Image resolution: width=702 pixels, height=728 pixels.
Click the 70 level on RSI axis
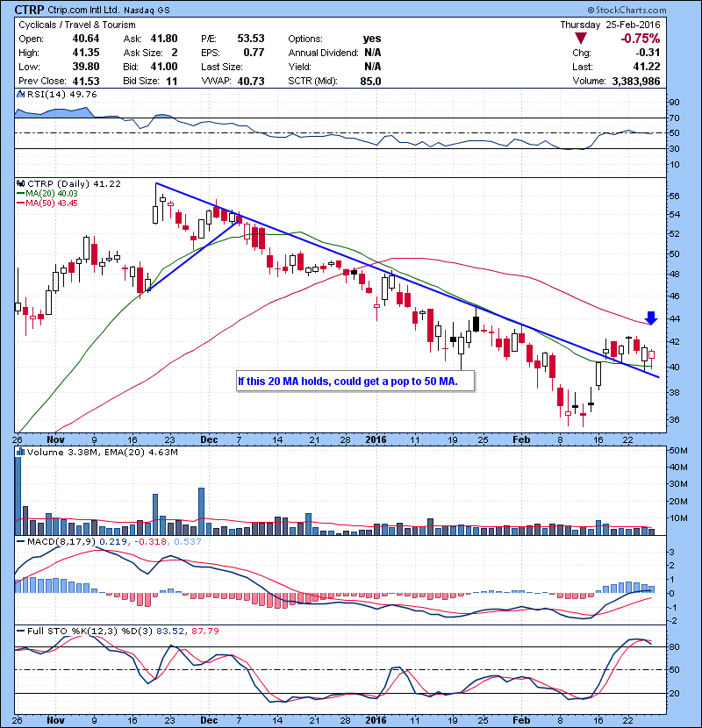click(x=674, y=118)
